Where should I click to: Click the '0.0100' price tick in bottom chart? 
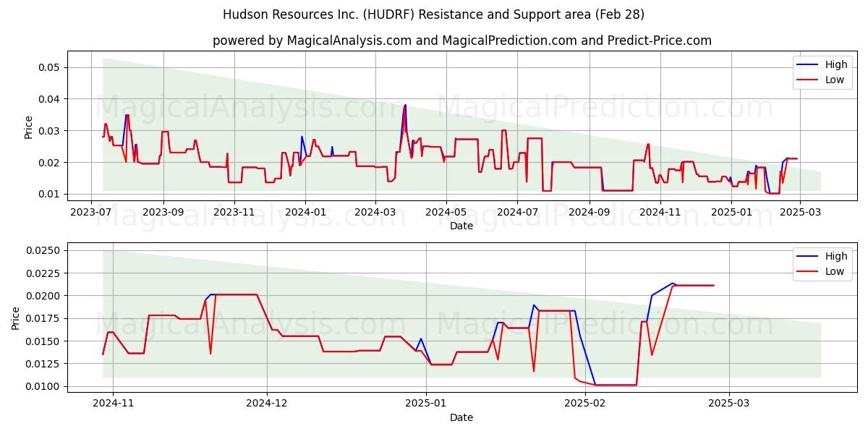(43, 386)
